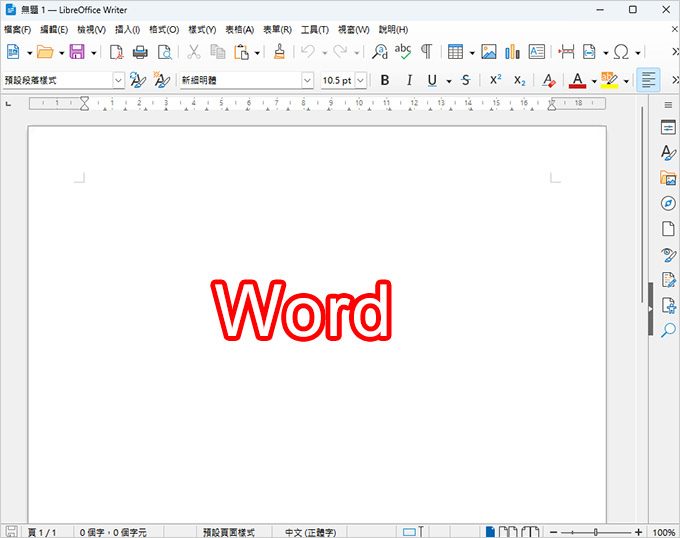
Task: Expand the Insert Table dropdown arrow
Action: 472,53
